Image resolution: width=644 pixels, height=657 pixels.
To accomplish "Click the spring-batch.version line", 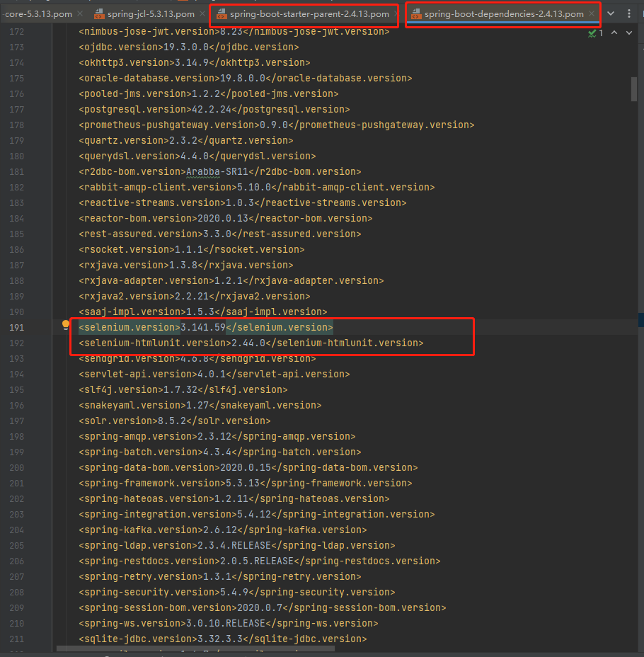I will point(220,452).
